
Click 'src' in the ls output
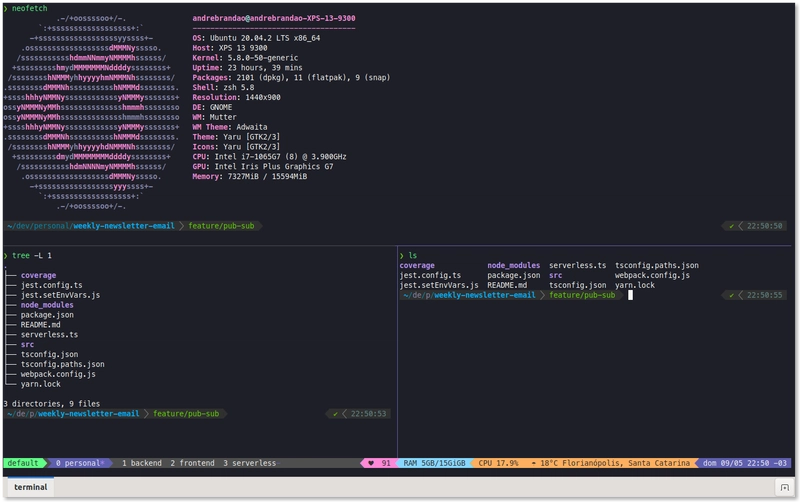click(x=556, y=275)
